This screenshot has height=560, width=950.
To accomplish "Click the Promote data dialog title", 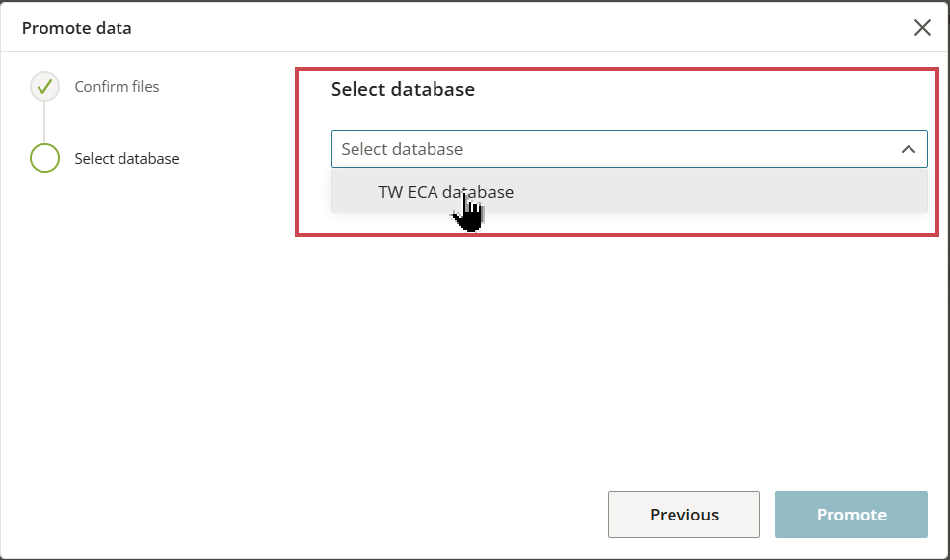I will 76,28.
